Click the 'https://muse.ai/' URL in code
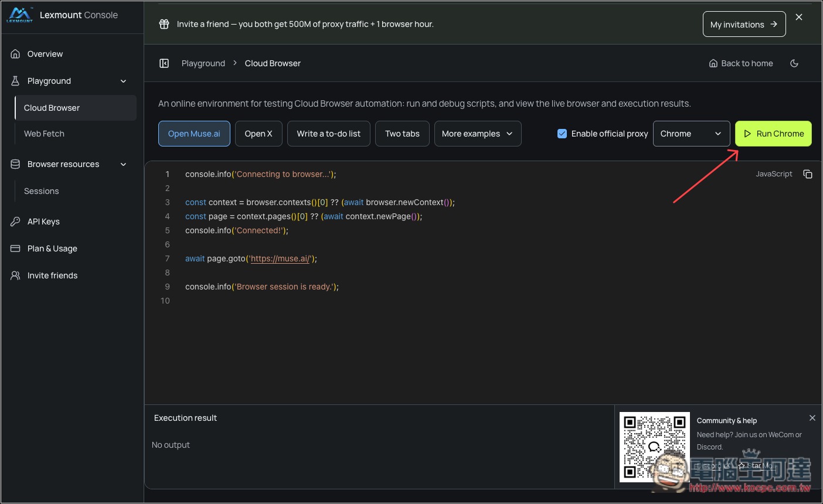The image size is (823, 504). [280, 258]
